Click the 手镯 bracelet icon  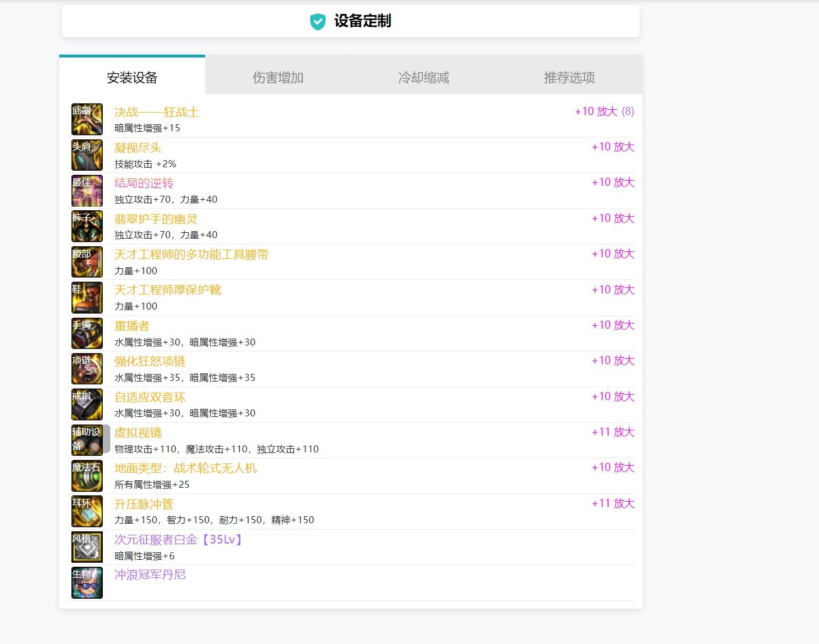(87, 333)
